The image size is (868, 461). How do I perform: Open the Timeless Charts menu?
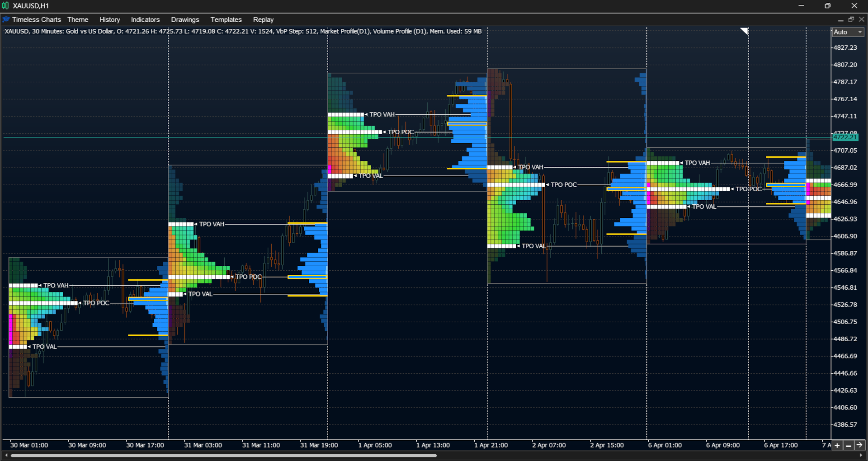click(37, 20)
